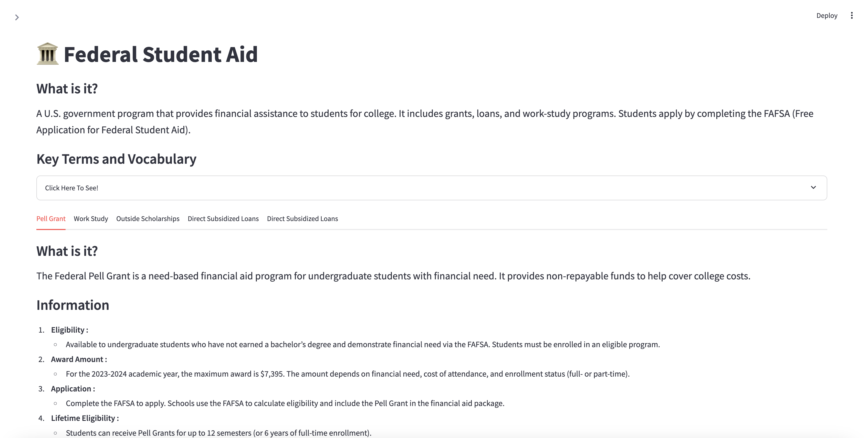This screenshot has width=868, height=438.
Task: Open the last Direct Subsidized Loans tab
Action: pos(302,218)
